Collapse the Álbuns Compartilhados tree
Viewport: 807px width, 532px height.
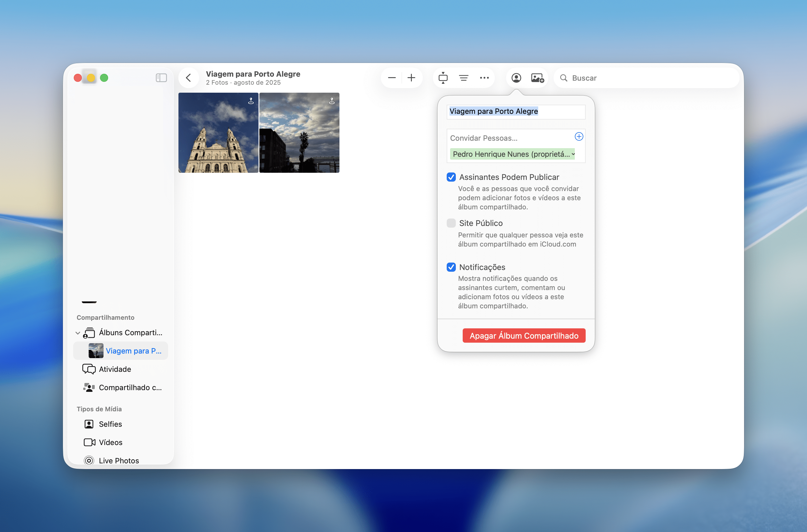coord(78,333)
